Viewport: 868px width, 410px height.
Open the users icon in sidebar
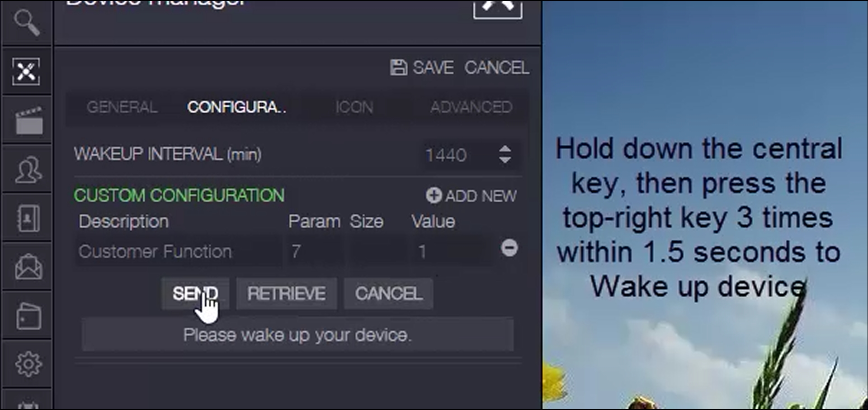click(x=28, y=170)
